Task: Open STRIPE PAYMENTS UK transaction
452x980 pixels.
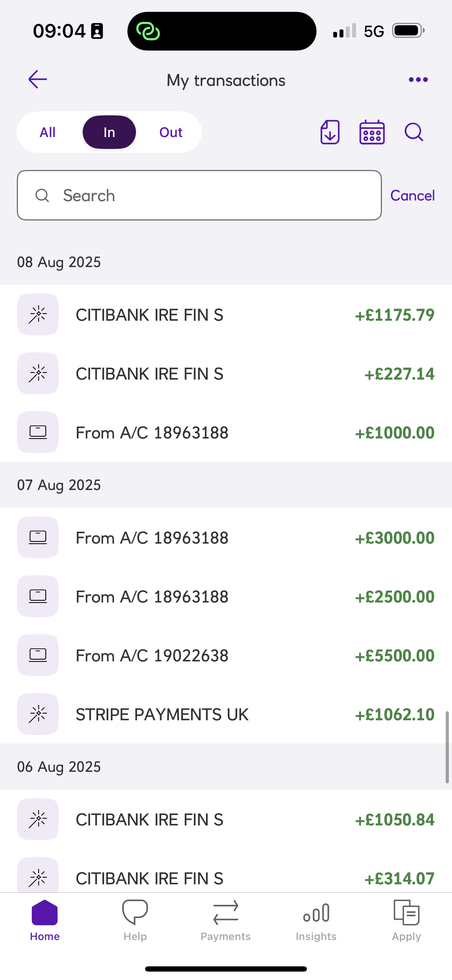Action: (226, 714)
